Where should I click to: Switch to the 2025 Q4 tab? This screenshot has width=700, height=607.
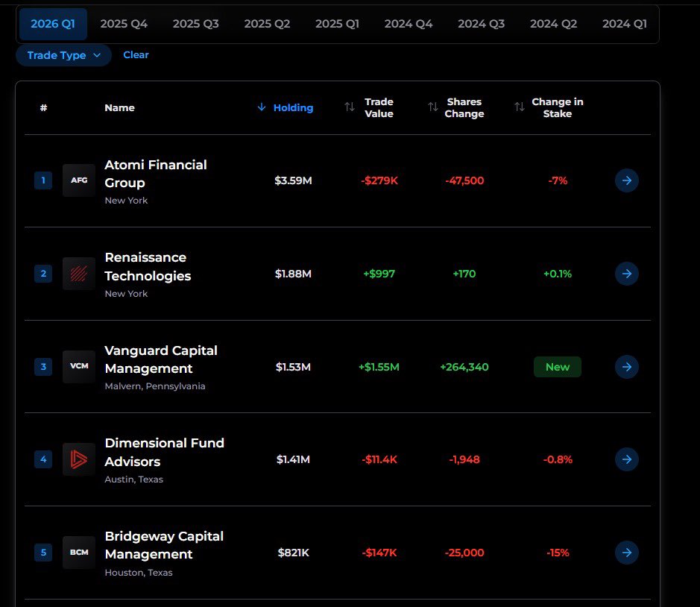click(124, 24)
